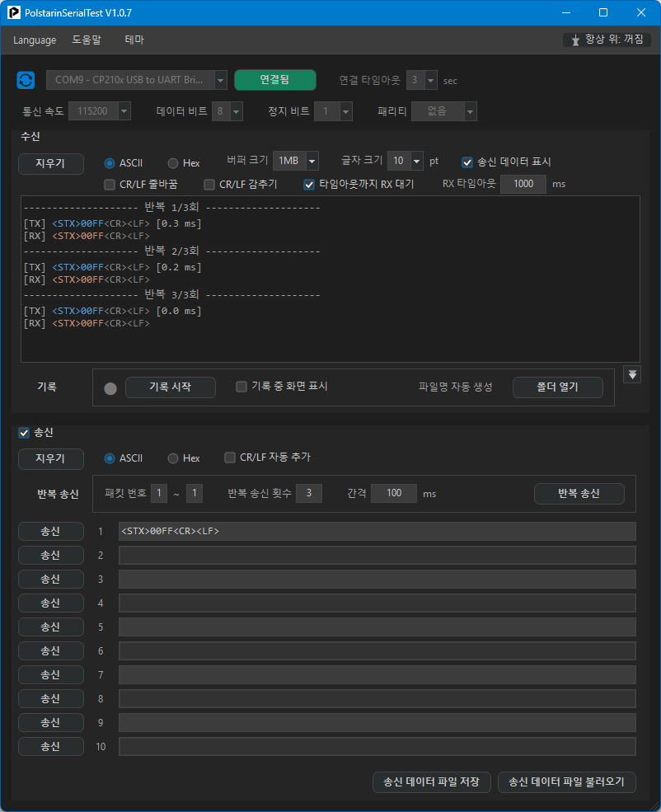Click the scroll-to-bottom arrow icon
Screen dimensions: 661x812
pyautogui.click(x=632, y=374)
